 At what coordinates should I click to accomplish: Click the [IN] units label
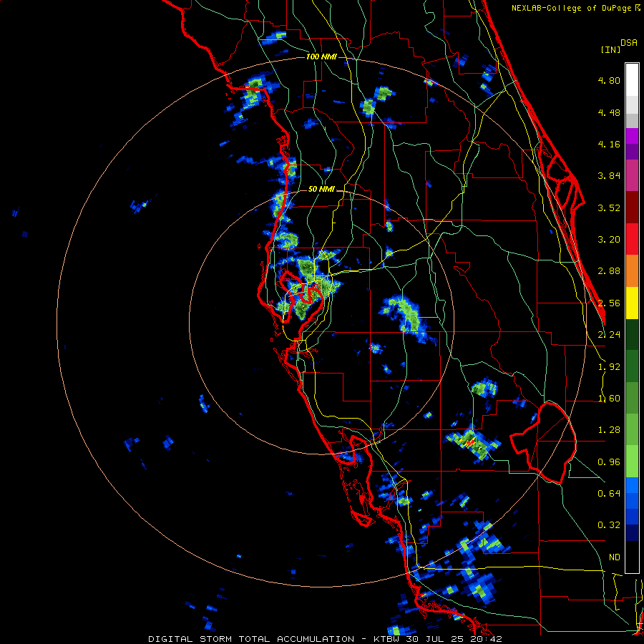click(x=610, y=49)
